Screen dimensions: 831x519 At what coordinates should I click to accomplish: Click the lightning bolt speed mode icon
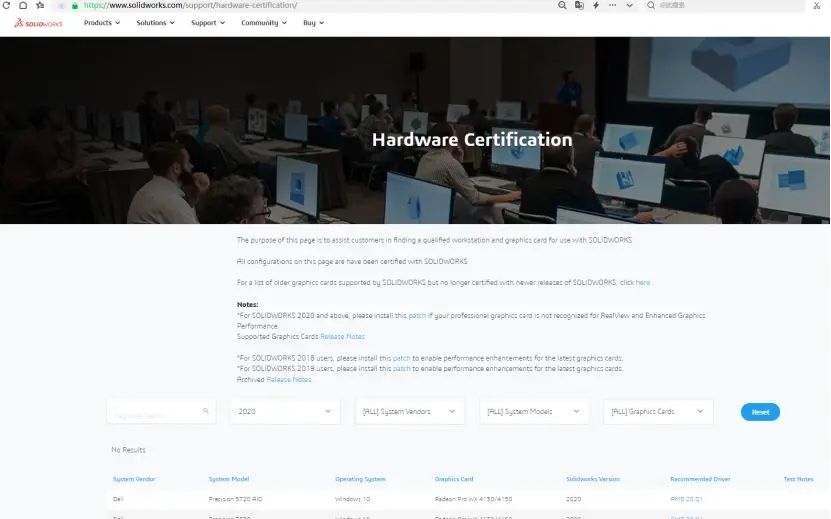click(596, 5)
